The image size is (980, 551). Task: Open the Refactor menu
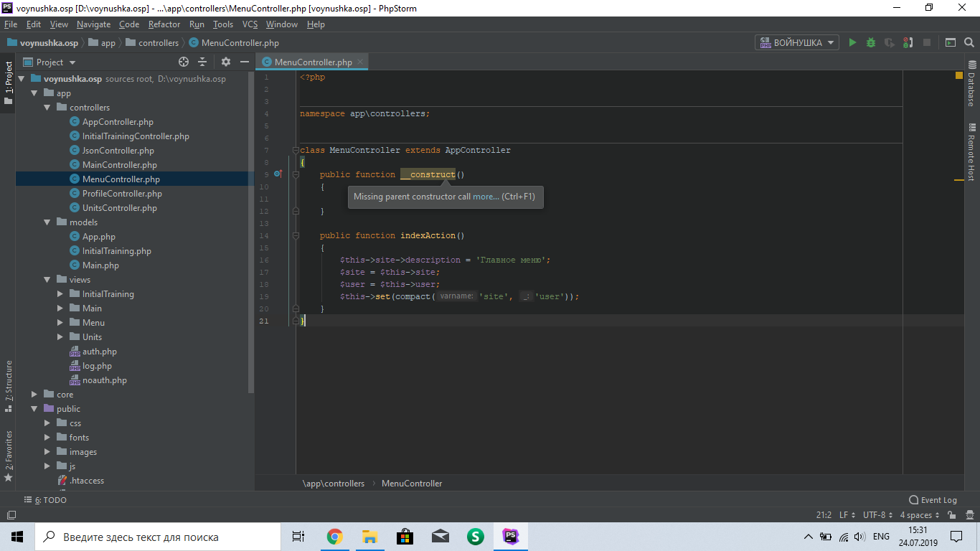164,24
